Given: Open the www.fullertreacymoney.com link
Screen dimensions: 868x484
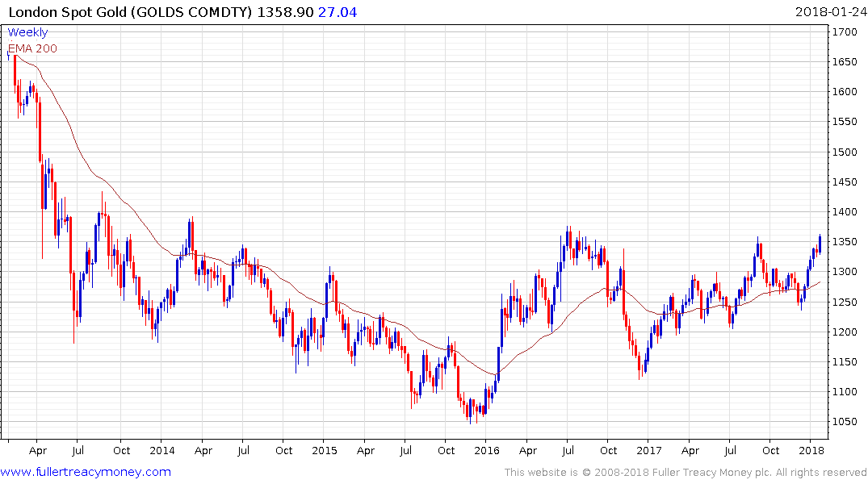Looking at the screenshot, I should (86, 472).
